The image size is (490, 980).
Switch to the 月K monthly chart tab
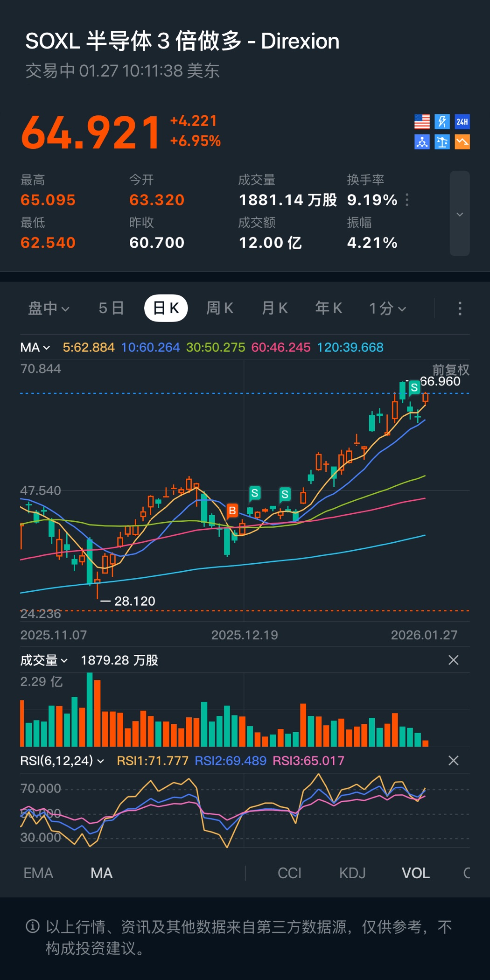coord(275,308)
